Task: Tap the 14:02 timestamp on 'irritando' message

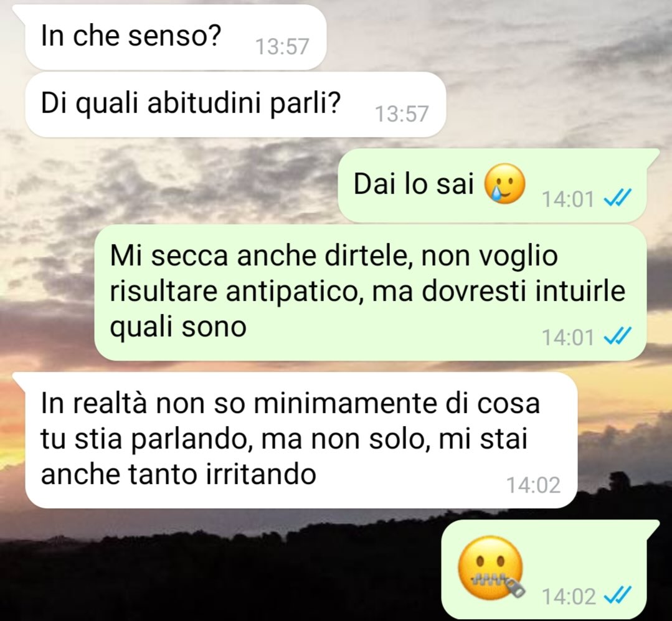Action: 534,485
